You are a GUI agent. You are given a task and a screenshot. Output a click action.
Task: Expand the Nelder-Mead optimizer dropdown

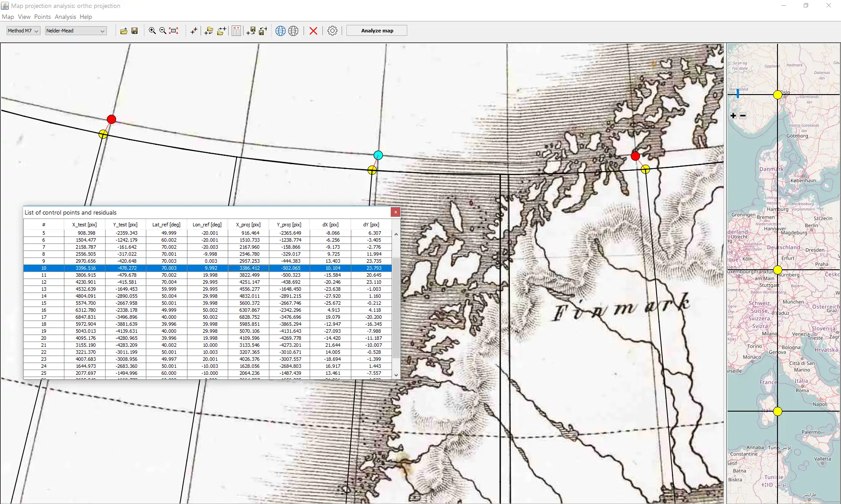point(75,31)
